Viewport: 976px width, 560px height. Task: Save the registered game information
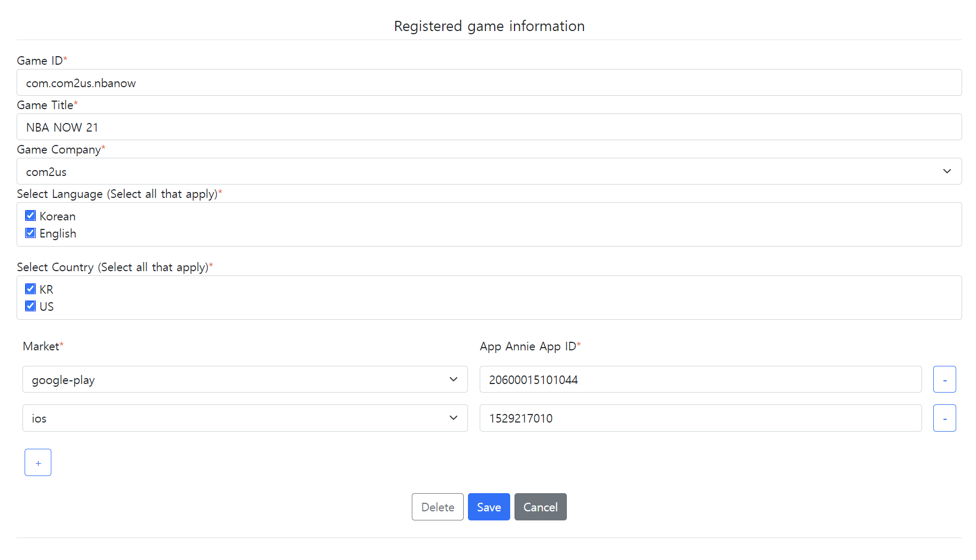(x=489, y=507)
